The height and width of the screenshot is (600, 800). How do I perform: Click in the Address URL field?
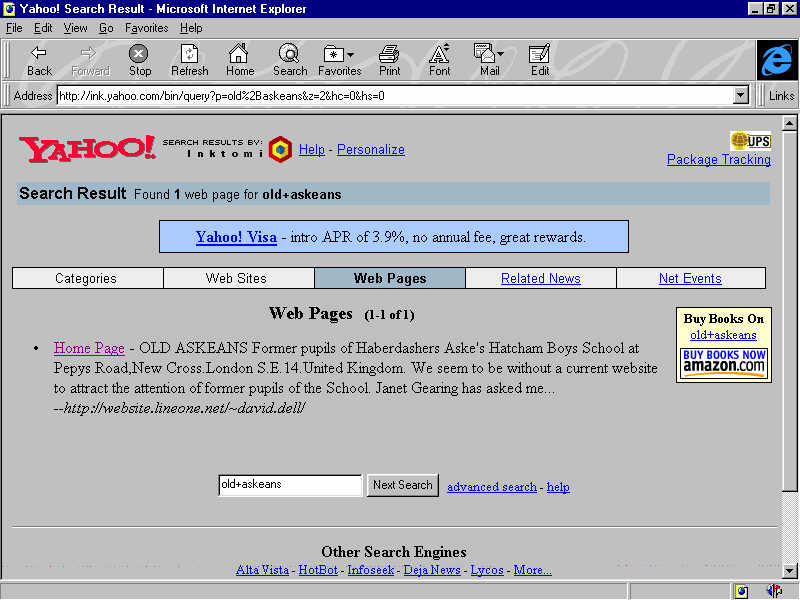394,95
